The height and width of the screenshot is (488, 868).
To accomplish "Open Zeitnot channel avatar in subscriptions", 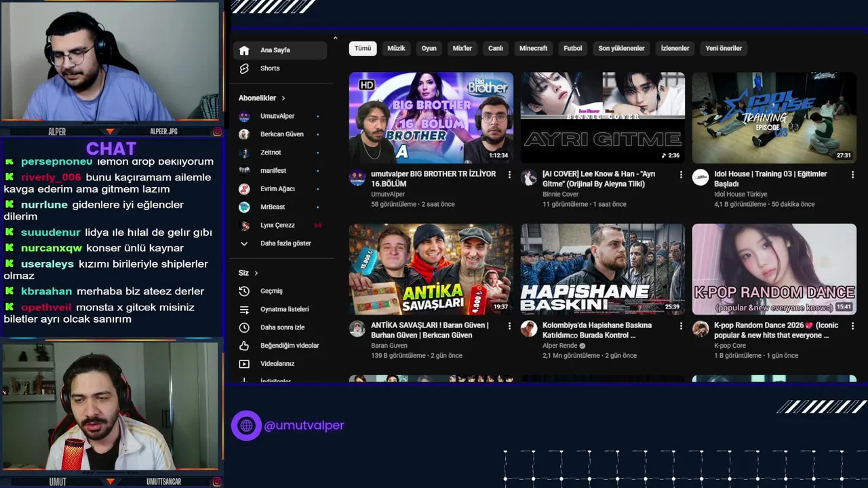I will pos(244,152).
